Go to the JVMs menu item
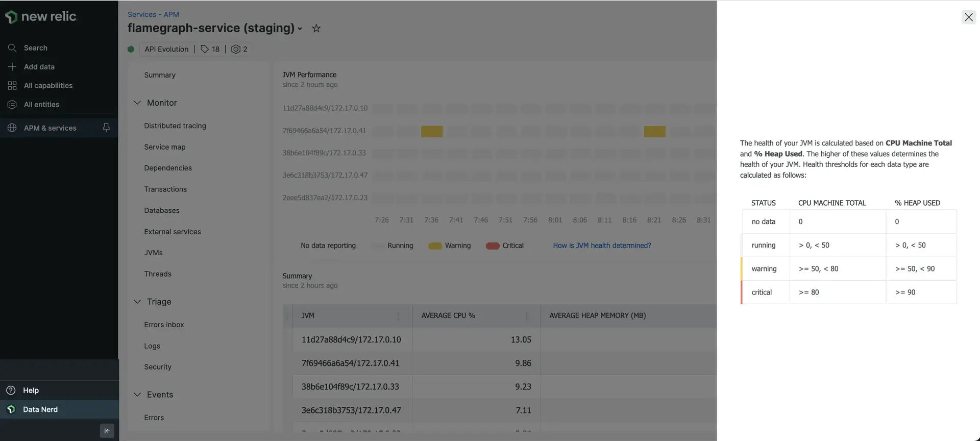The width and height of the screenshot is (980, 441). 153,253
